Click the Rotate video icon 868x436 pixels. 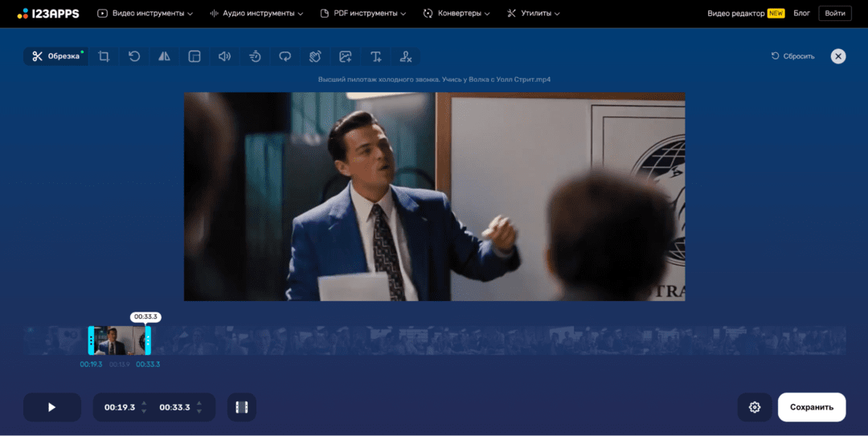coord(134,56)
